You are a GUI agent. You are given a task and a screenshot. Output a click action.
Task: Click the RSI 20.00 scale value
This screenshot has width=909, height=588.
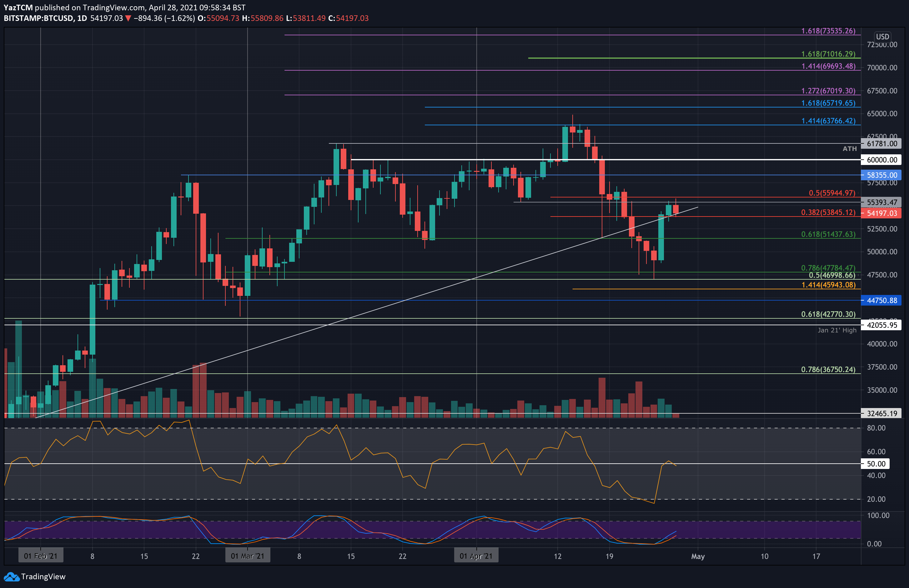pos(876,499)
